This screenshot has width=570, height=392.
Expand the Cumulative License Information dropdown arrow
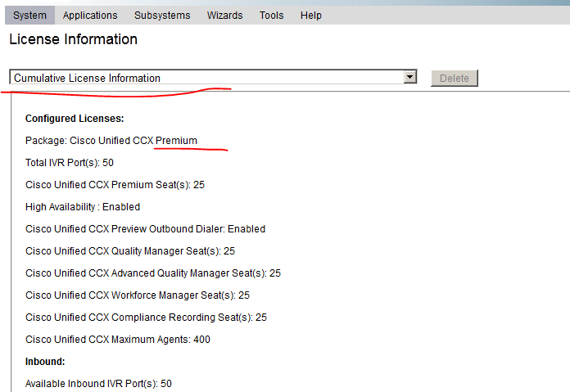[410, 77]
